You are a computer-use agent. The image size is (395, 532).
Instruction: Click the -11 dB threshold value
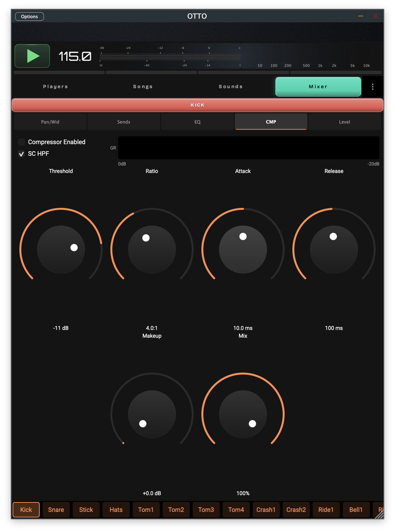tap(61, 328)
